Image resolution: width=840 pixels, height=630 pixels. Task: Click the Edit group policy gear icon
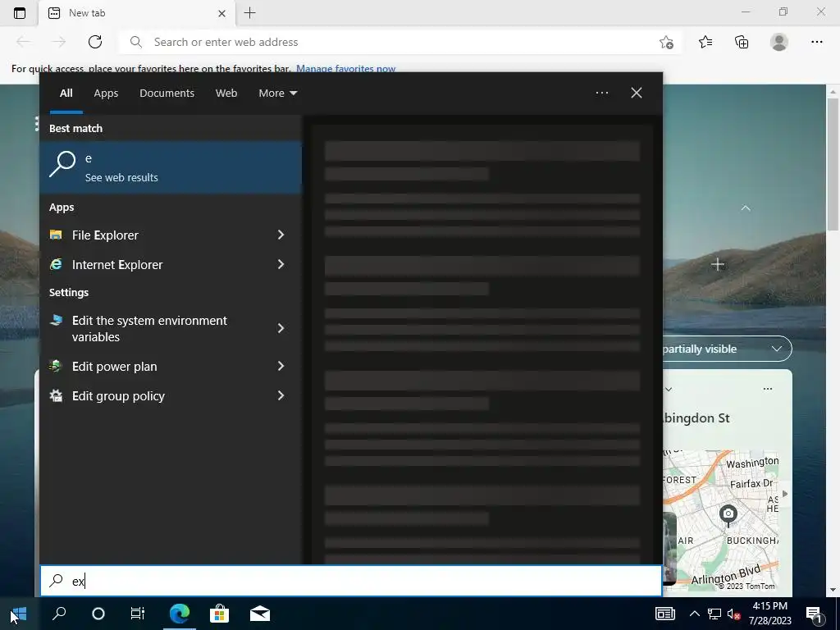(56, 395)
